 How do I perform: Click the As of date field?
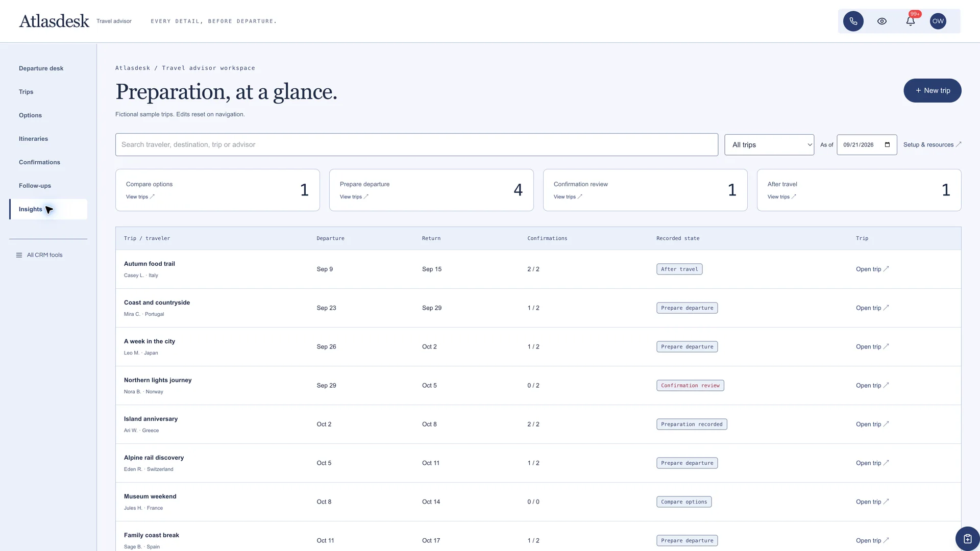pos(867,144)
